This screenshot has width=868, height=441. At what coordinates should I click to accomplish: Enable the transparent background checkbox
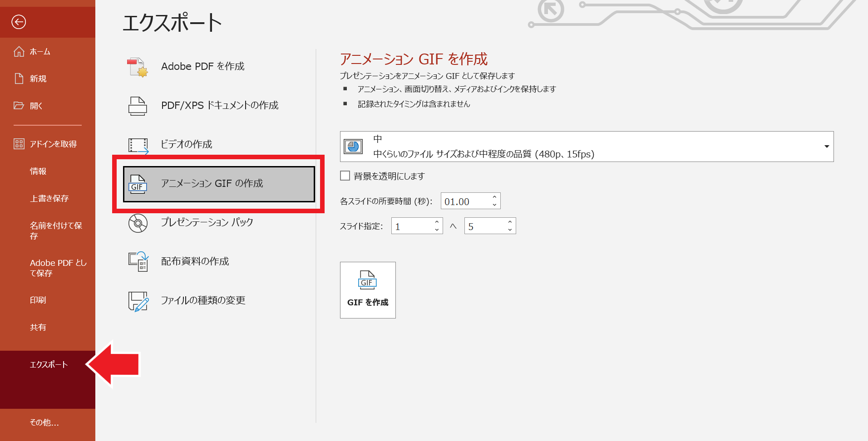(x=345, y=176)
